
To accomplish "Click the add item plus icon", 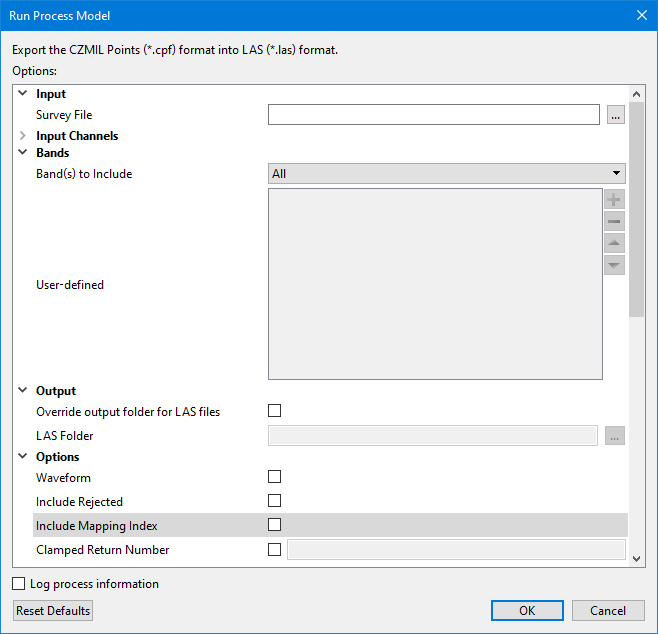I will point(614,200).
